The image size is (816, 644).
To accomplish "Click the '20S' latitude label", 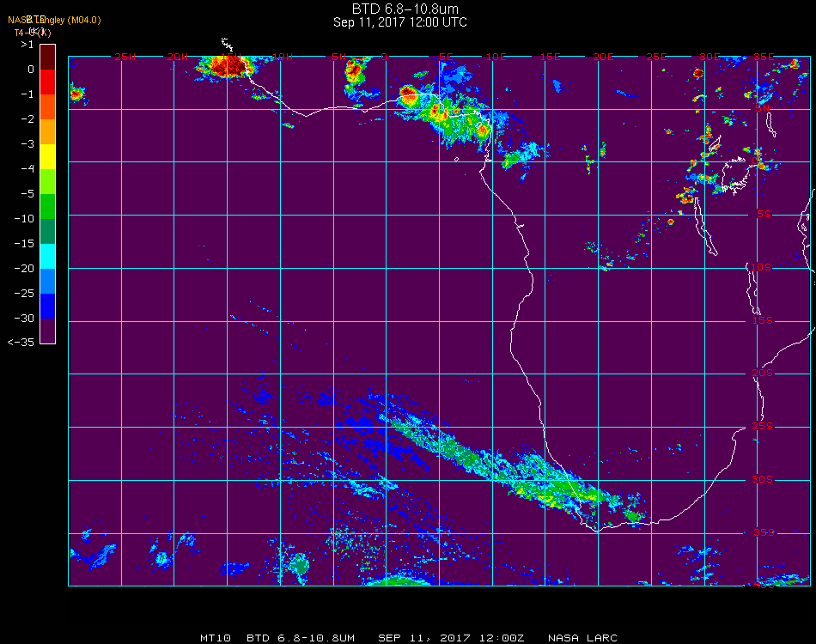I will pos(763,373).
